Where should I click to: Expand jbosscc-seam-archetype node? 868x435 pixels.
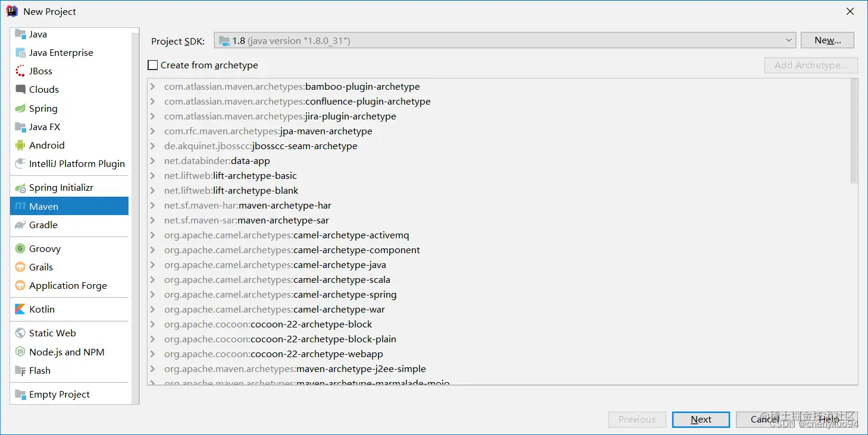[153, 146]
